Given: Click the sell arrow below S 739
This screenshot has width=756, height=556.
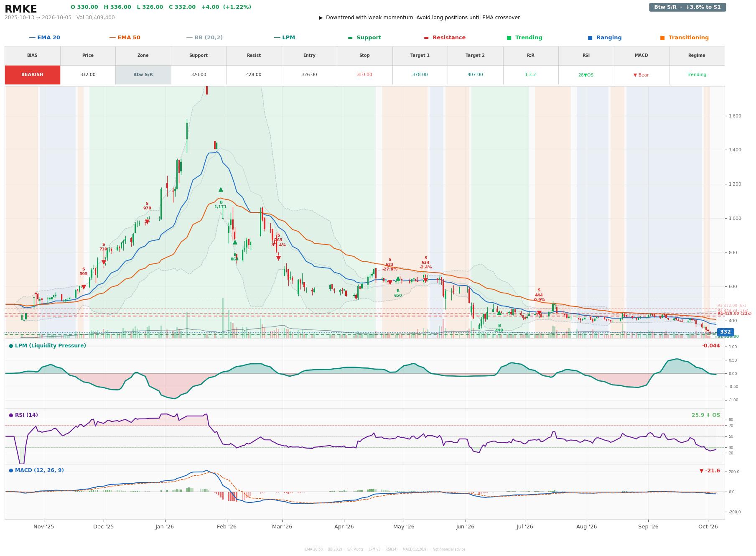Looking at the screenshot, I should pos(104,263).
